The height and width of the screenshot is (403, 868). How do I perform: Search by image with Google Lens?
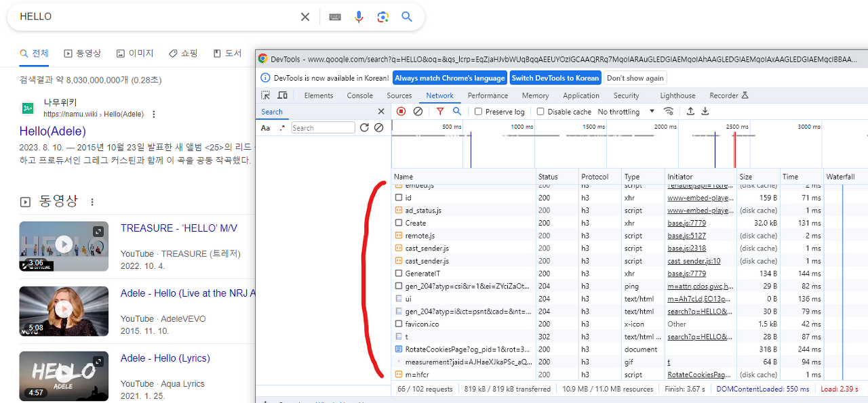(x=383, y=17)
